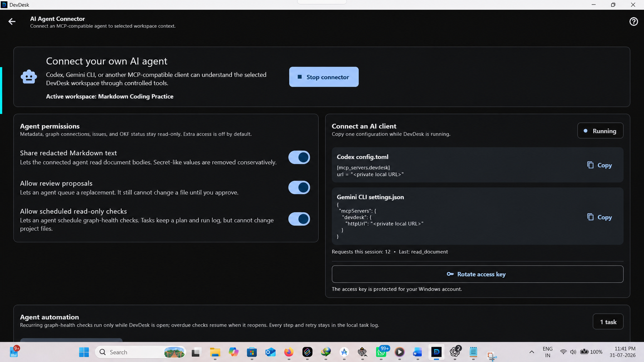Viewport: 644px width, 362px height.
Task: Open WhatsApp from the taskbar
Action: [x=381, y=352]
